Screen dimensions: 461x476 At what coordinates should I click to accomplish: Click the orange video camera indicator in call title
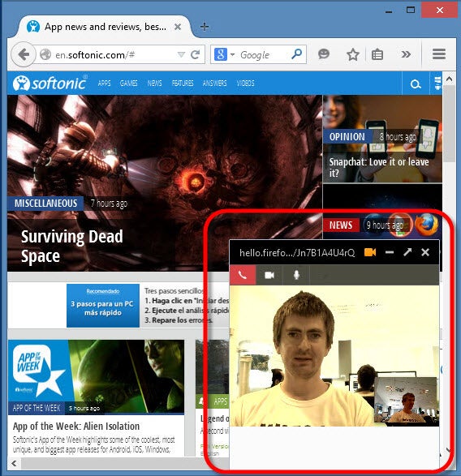[x=370, y=252]
